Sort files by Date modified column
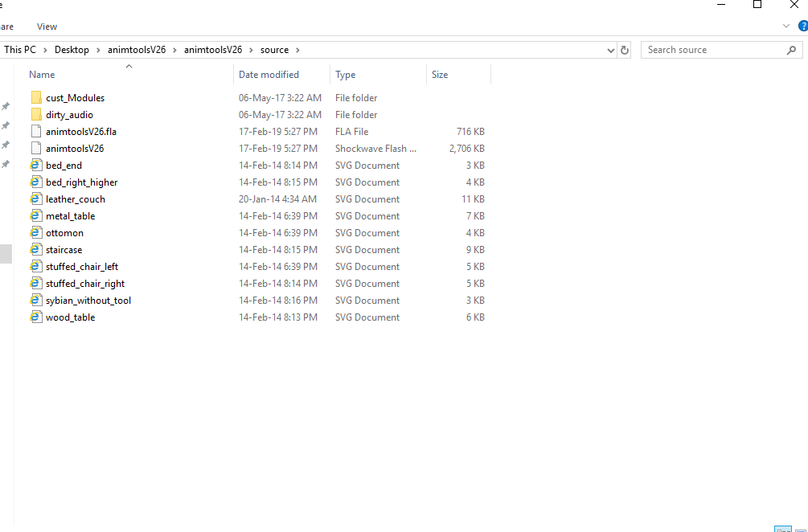808x532 pixels. pyautogui.click(x=269, y=75)
